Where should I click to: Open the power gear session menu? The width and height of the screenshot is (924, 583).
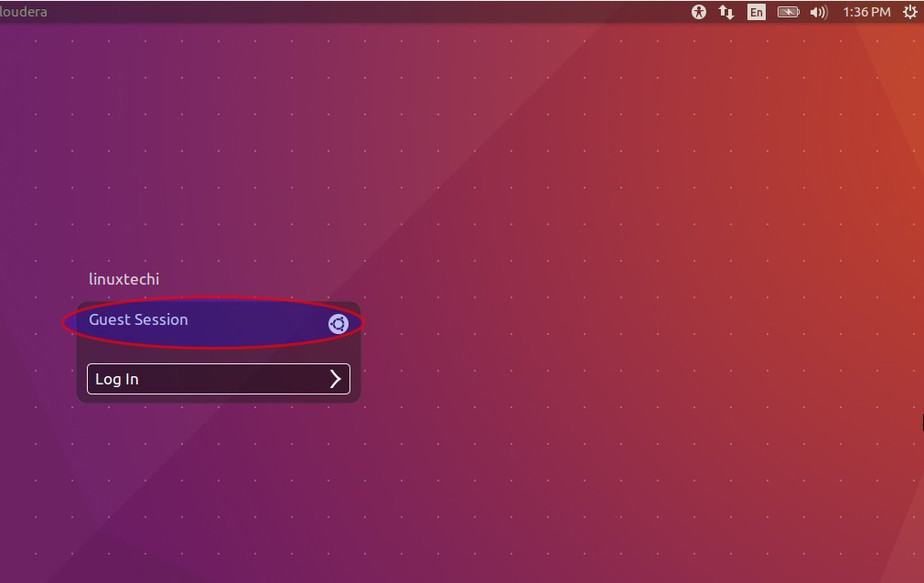(910, 12)
